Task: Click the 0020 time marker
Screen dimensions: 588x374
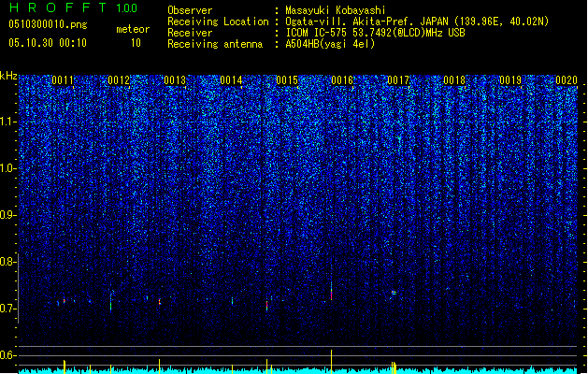Action: coord(566,80)
